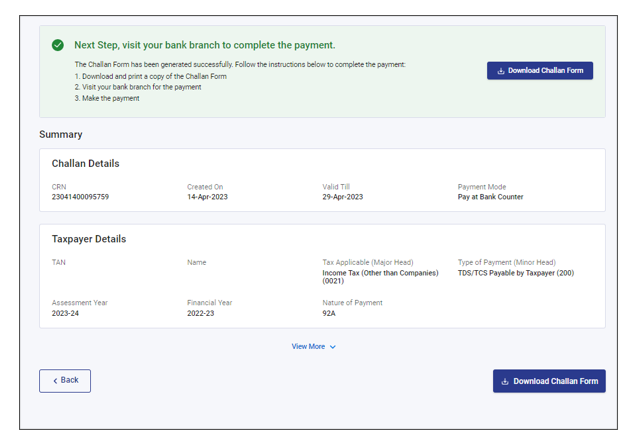Image resolution: width=637 pixels, height=447 pixels.
Task: Click the Created On date 14-Apr-2023
Action: (207, 197)
